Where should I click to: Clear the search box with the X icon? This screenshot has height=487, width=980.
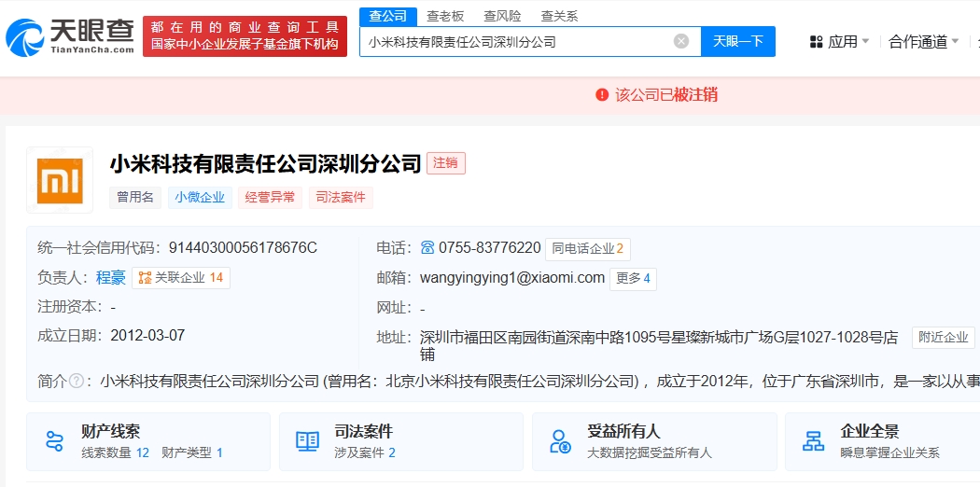(681, 42)
